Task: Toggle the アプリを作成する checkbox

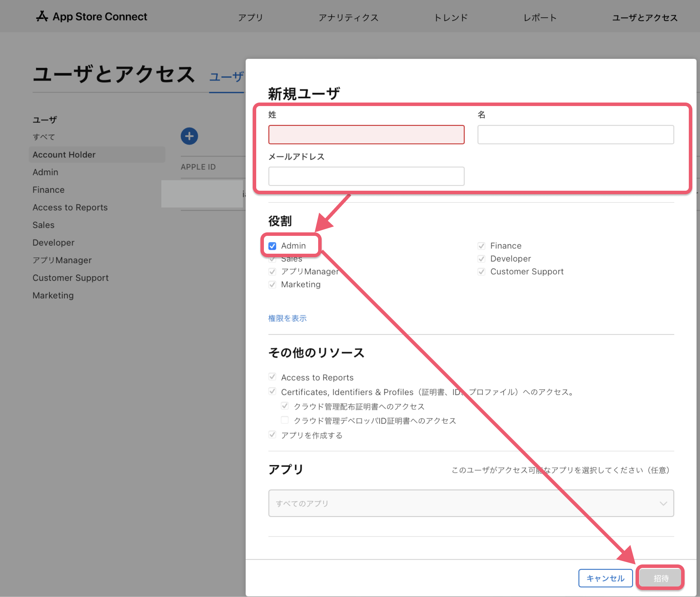Action: [272, 435]
